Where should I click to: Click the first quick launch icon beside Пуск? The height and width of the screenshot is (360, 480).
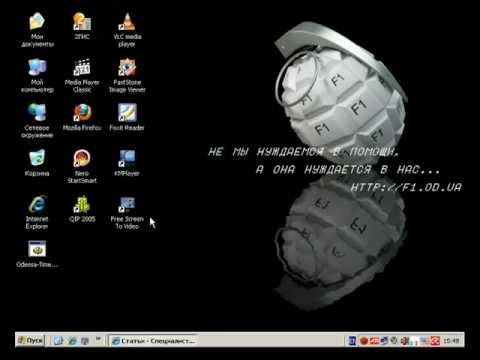pos(59,341)
